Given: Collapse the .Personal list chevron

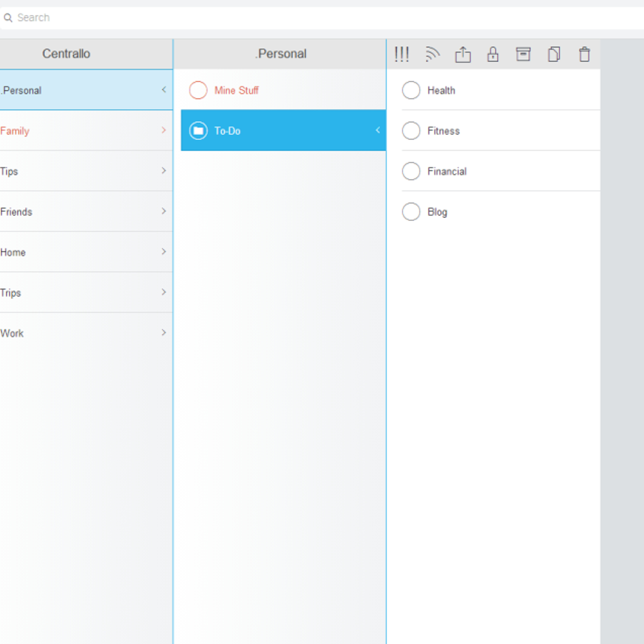Looking at the screenshot, I should [x=164, y=89].
